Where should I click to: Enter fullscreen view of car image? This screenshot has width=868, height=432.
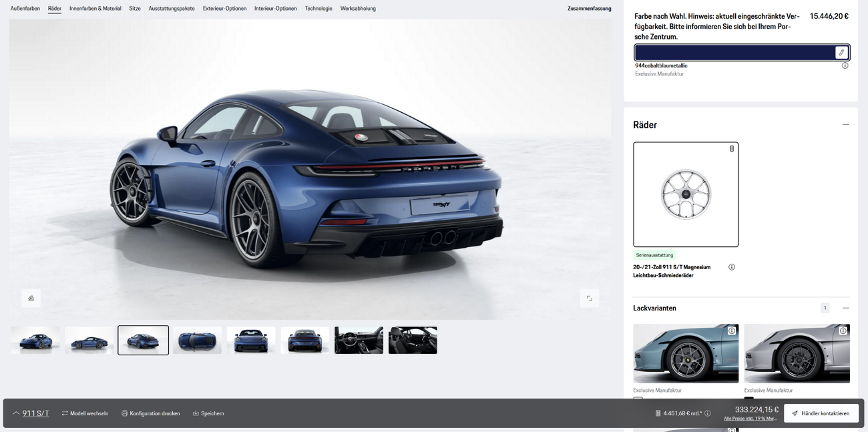589,298
